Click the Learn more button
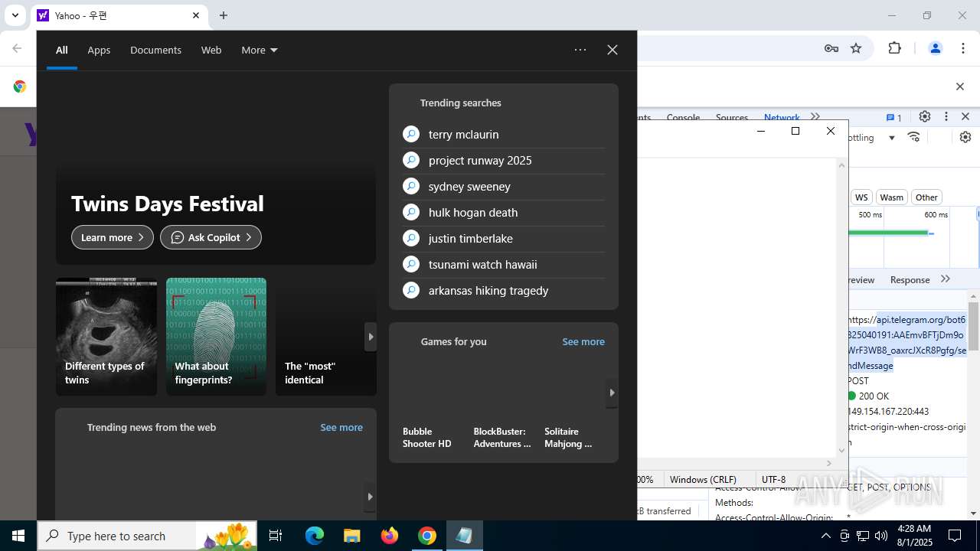Image resolution: width=980 pixels, height=551 pixels. (x=113, y=237)
